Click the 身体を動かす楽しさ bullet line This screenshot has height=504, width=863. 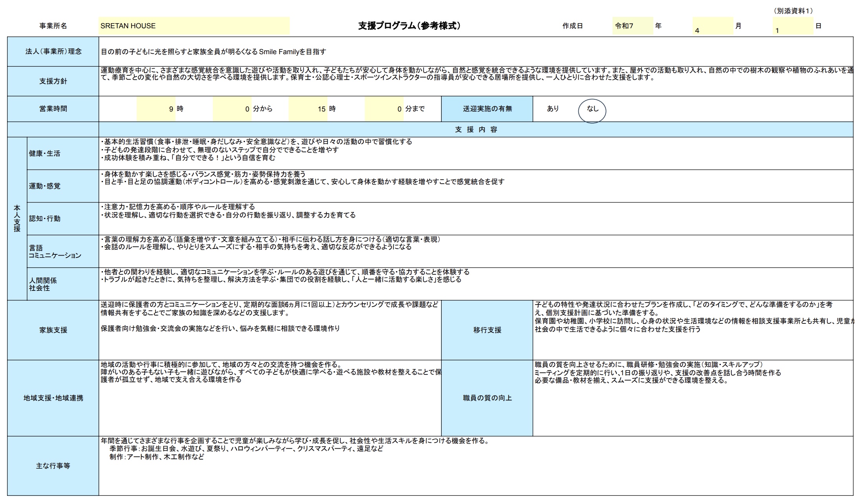click(203, 174)
